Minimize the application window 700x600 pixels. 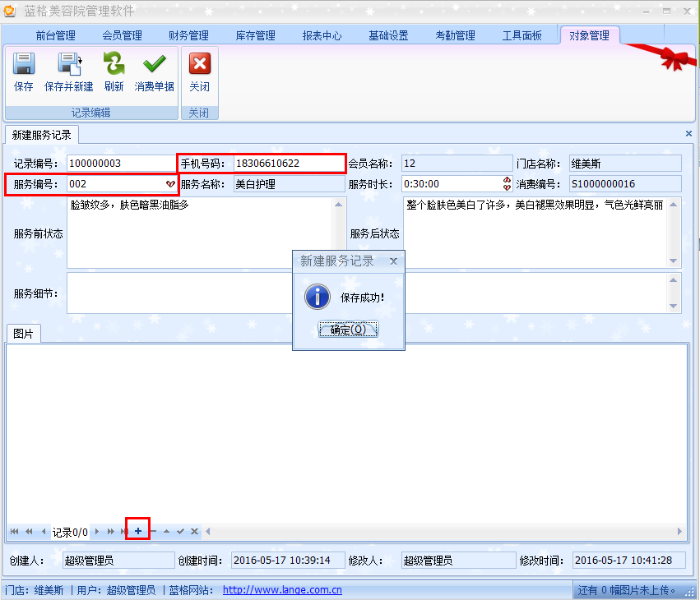click(x=646, y=12)
